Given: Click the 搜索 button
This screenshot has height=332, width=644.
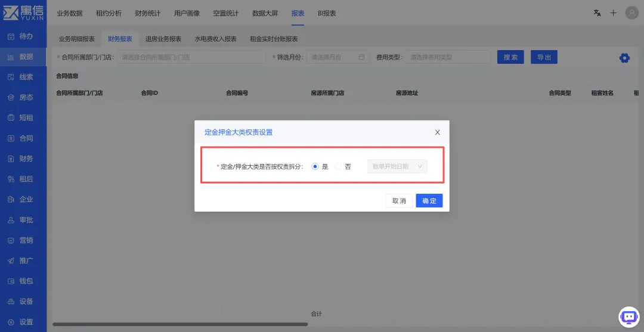Looking at the screenshot, I should (x=510, y=57).
